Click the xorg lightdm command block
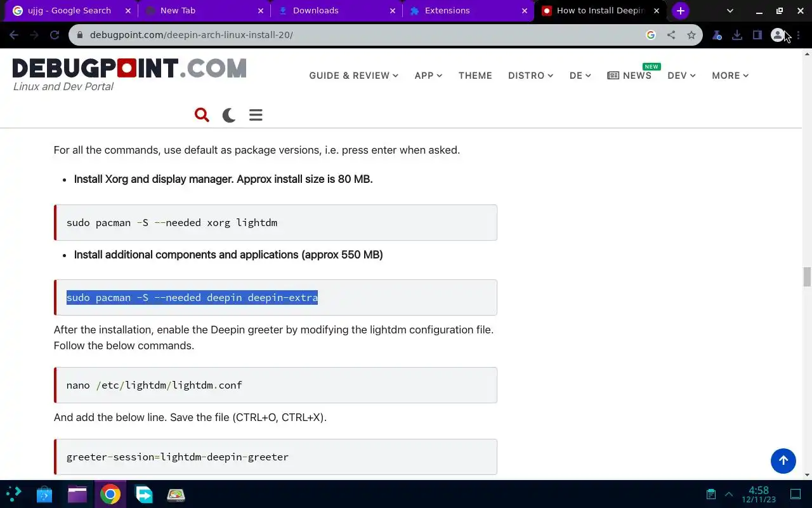812x508 pixels. click(x=275, y=222)
